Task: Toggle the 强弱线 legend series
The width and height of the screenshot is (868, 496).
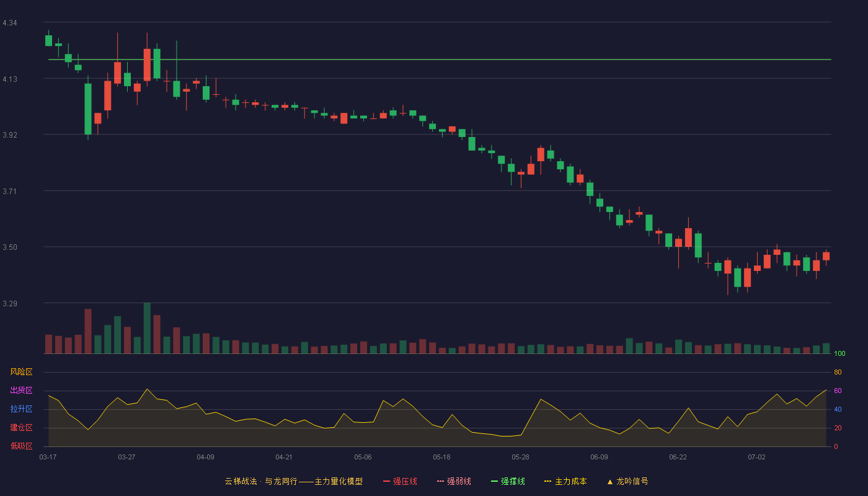Action: pyautogui.click(x=454, y=481)
